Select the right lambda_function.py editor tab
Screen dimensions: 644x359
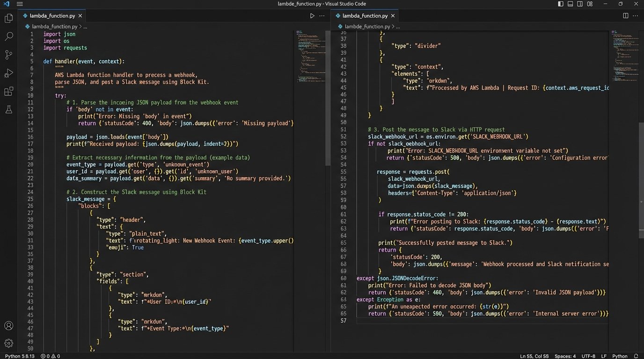click(x=365, y=15)
